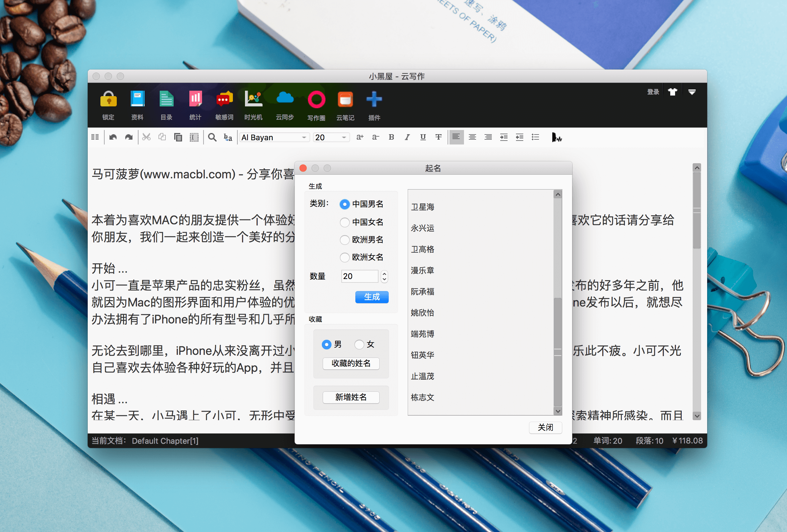Click the editor vertical scrollbar thumb
787x532 pixels.
tap(697, 210)
